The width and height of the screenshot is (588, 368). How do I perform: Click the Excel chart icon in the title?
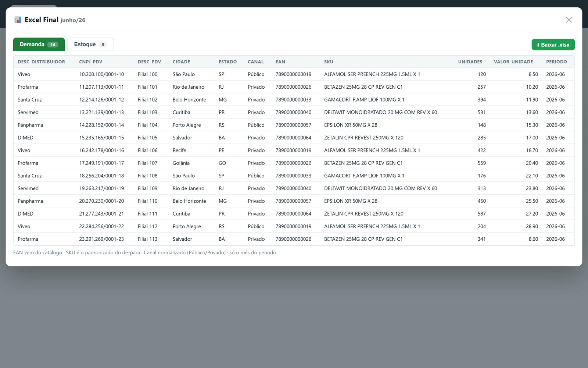pos(18,20)
